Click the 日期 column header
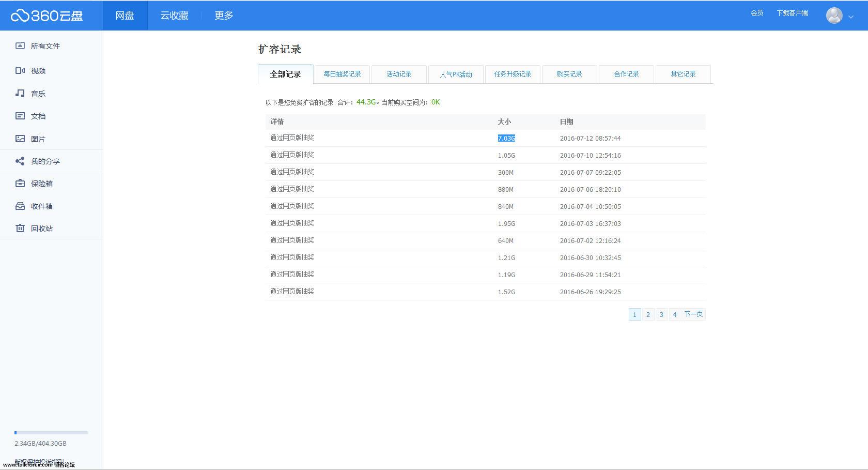The height and width of the screenshot is (470, 868). pos(566,122)
